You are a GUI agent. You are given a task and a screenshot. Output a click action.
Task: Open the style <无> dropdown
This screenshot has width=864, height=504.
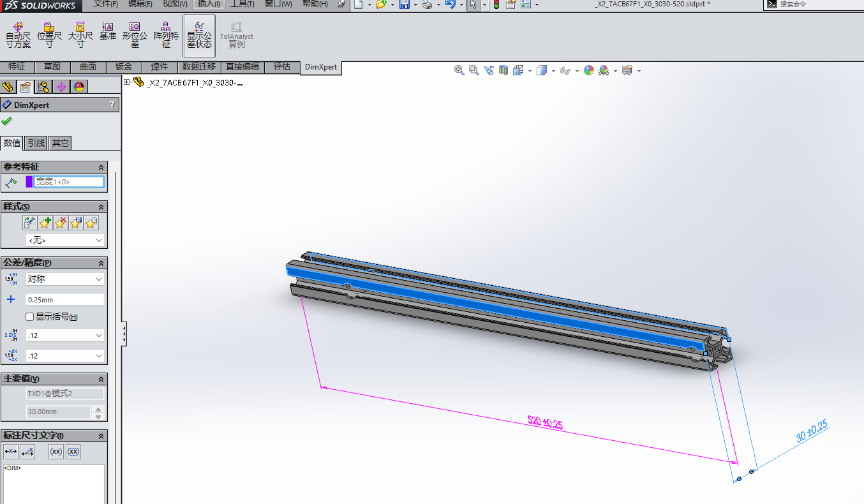(65, 241)
